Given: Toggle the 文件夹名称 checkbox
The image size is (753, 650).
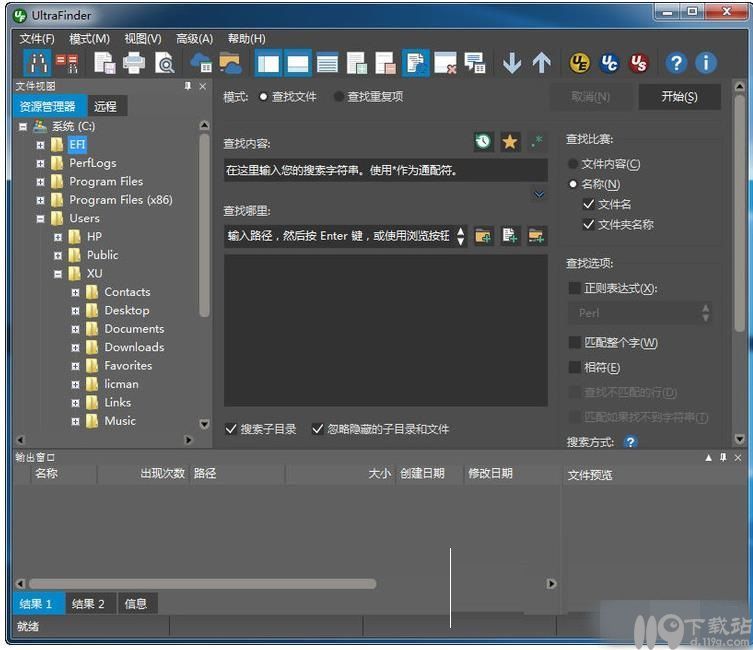Looking at the screenshot, I should tap(588, 224).
